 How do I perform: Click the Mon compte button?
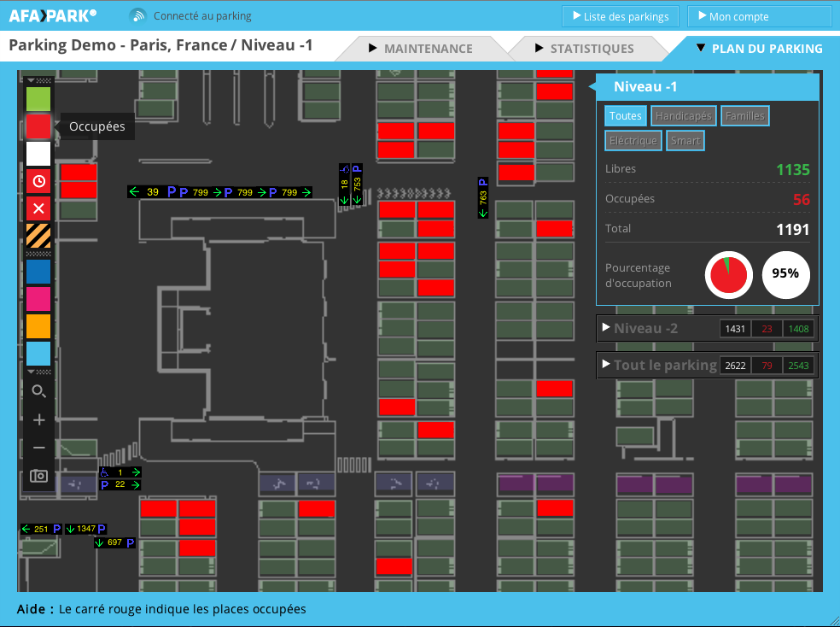tap(759, 16)
